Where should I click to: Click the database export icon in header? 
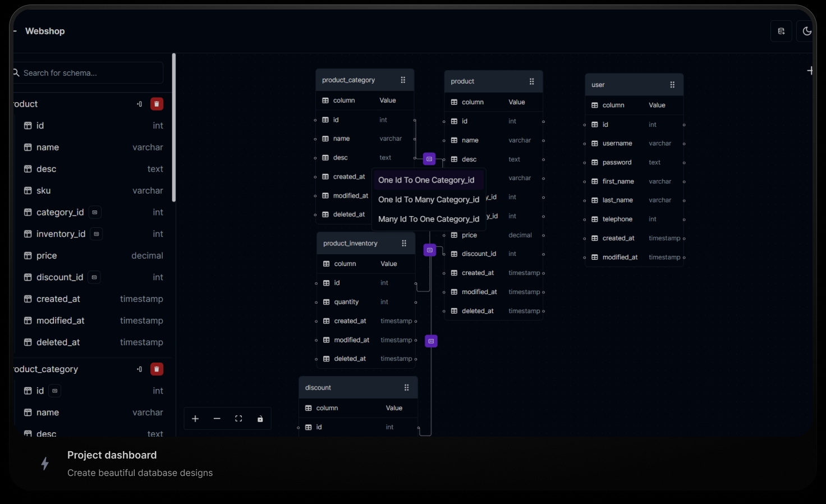click(x=781, y=31)
